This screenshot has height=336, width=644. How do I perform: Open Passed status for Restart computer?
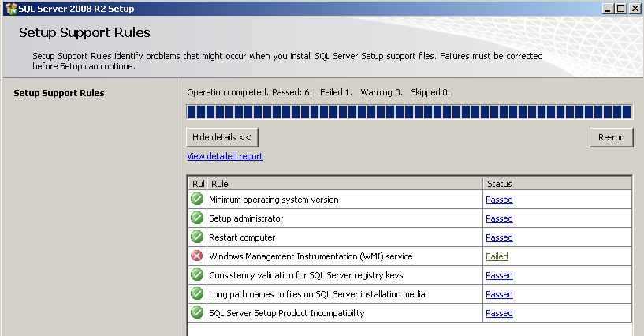[x=499, y=237]
